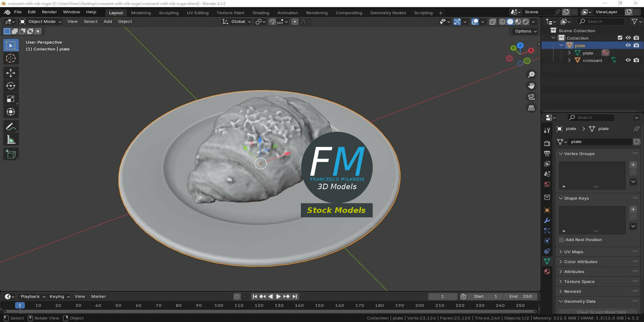Viewport: 644px width, 322px height.
Task: Open the File menu
Action: tap(18, 12)
